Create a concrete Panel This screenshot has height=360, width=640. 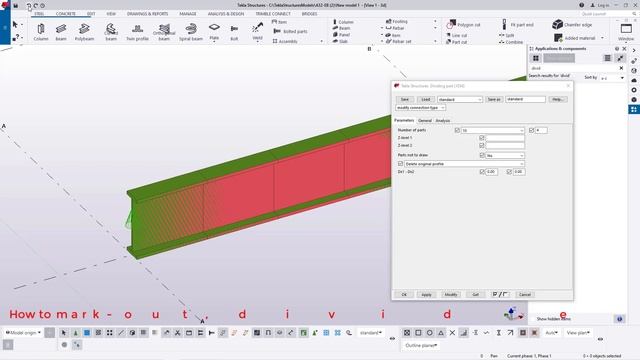[x=341, y=35]
